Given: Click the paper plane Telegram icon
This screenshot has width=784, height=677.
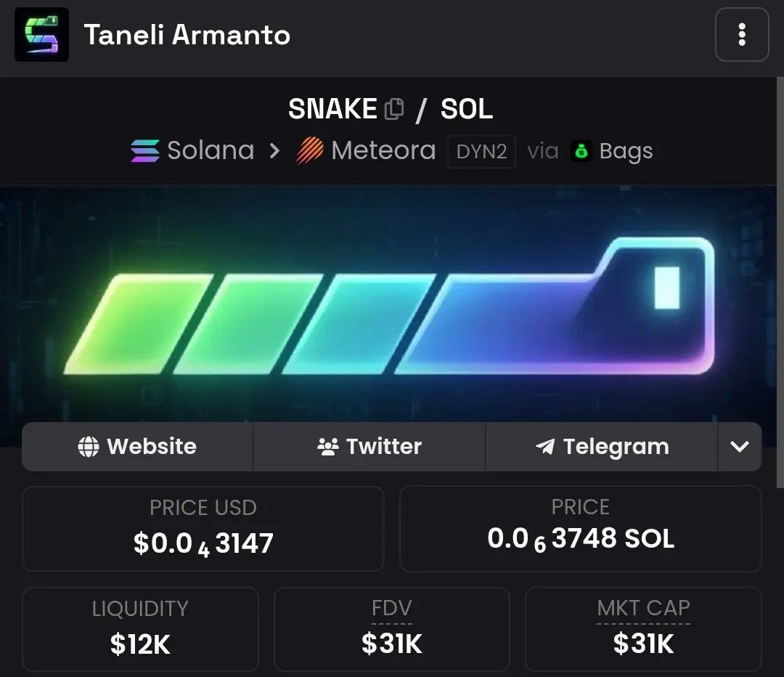Looking at the screenshot, I should tap(545, 446).
